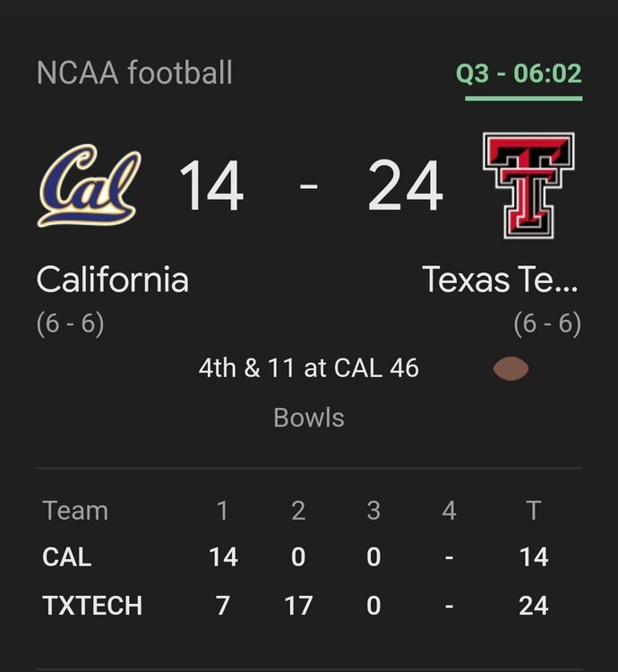Click TXTECH's first quarter score of 7
Viewport: 618px width, 672px height.
[x=223, y=606]
